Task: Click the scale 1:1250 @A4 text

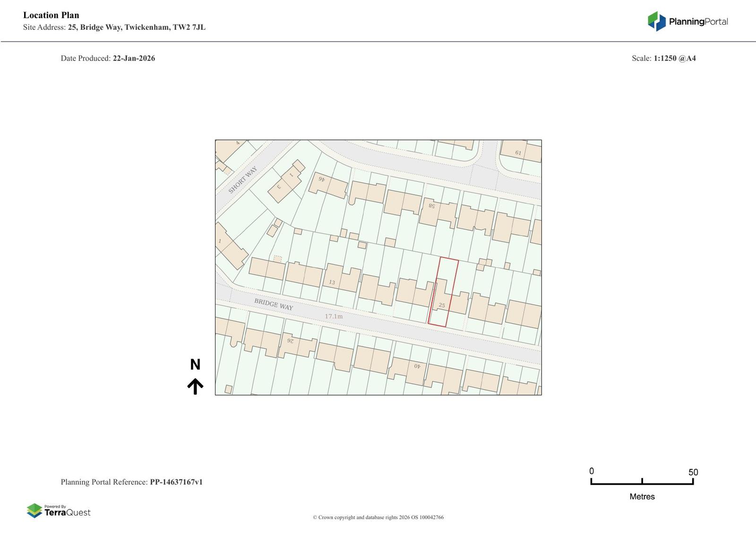Action: [x=674, y=59]
